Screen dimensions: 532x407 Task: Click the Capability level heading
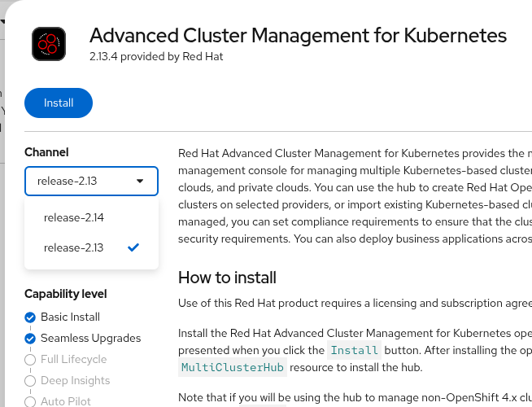pyautogui.click(x=66, y=294)
